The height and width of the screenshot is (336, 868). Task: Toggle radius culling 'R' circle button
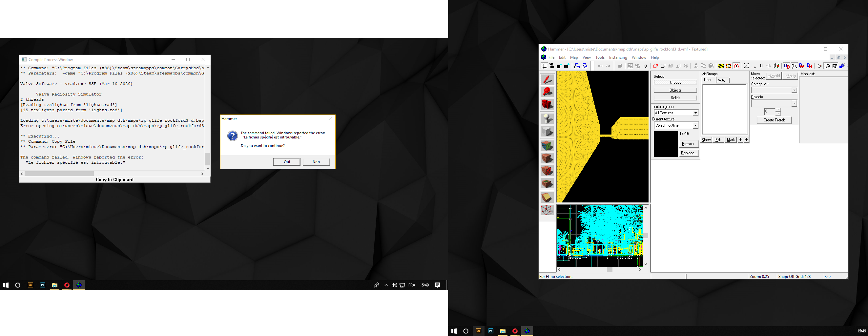(x=736, y=66)
